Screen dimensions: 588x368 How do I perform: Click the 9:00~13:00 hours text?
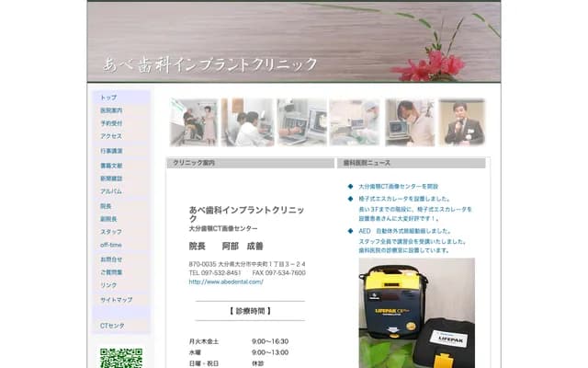[x=270, y=352]
